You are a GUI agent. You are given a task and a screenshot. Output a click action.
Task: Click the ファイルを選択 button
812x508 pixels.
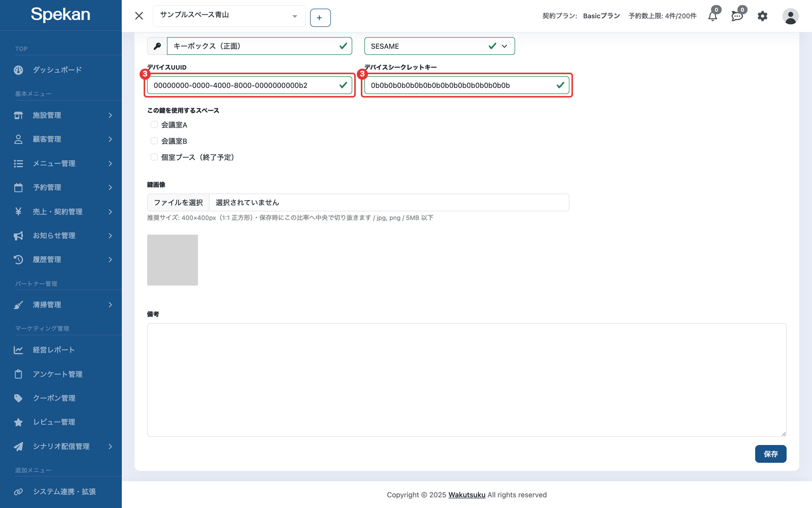pyautogui.click(x=178, y=202)
